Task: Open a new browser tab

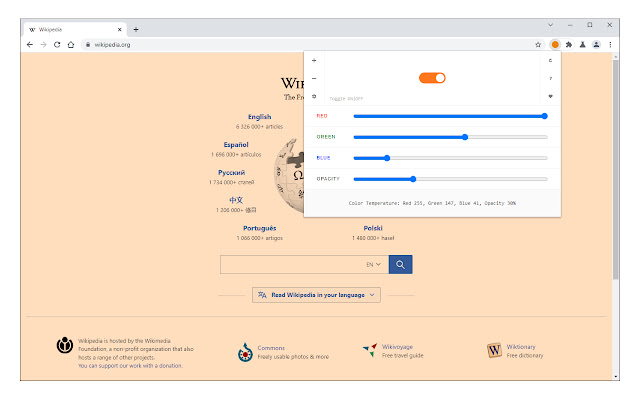Action: tap(136, 29)
